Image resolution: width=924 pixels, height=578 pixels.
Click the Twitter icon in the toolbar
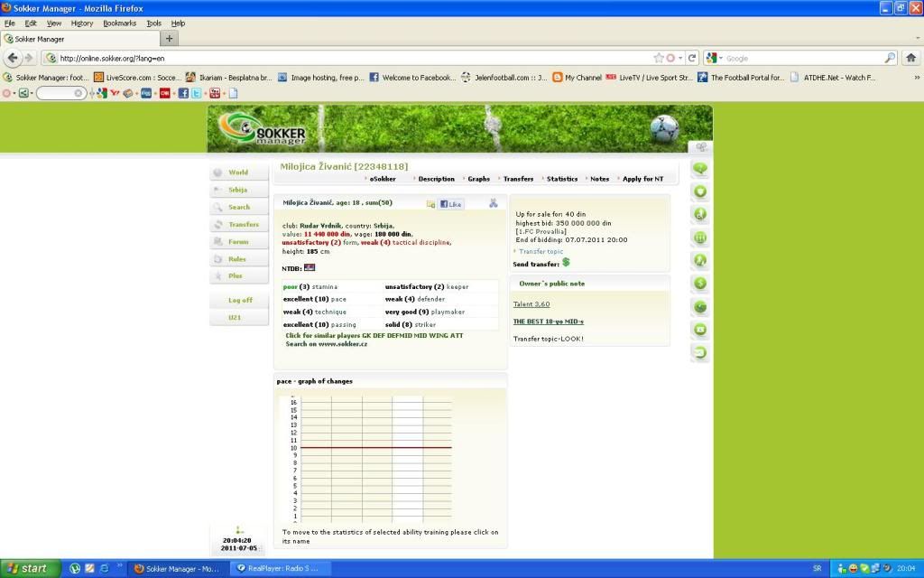pyautogui.click(x=196, y=93)
